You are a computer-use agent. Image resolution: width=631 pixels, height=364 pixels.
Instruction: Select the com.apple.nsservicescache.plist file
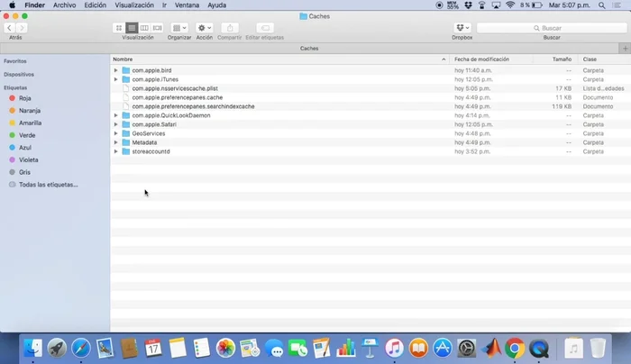(x=175, y=88)
